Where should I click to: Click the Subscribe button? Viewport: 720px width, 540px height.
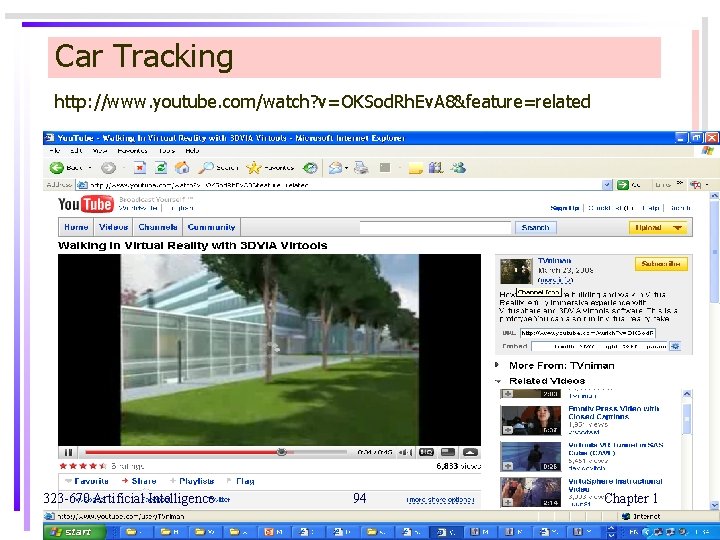[661, 264]
